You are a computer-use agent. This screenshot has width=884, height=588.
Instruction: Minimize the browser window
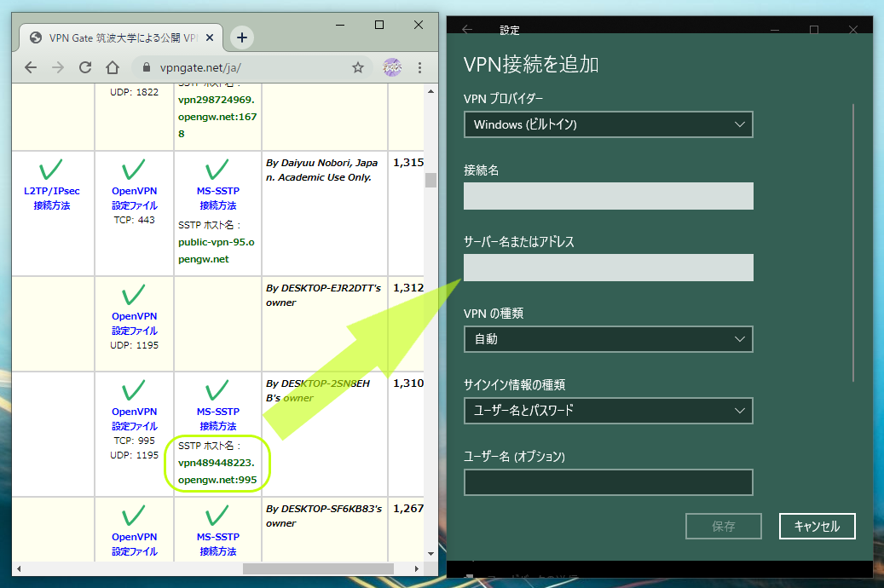coord(340,25)
